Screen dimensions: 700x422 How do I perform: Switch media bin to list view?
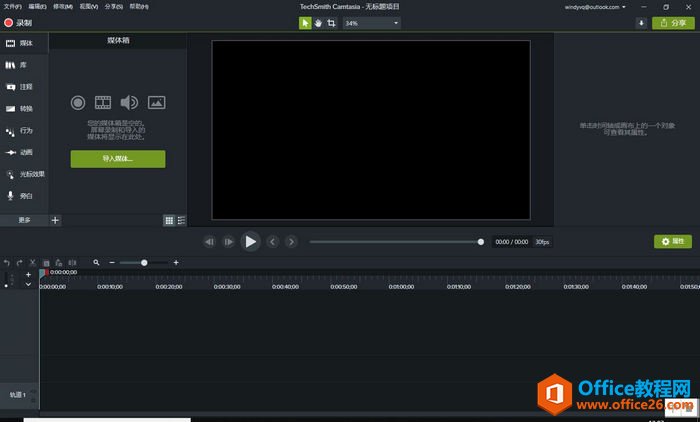(181, 220)
